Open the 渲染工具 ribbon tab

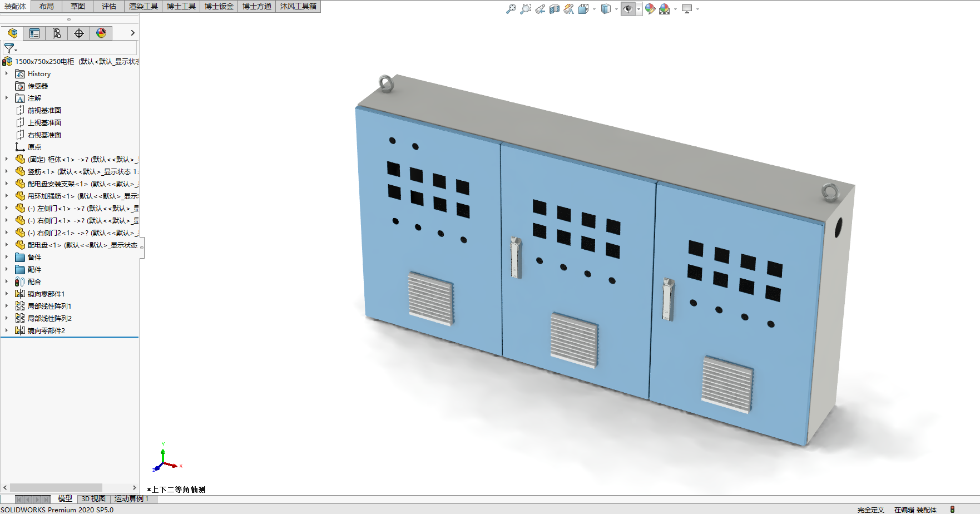(x=143, y=6)
